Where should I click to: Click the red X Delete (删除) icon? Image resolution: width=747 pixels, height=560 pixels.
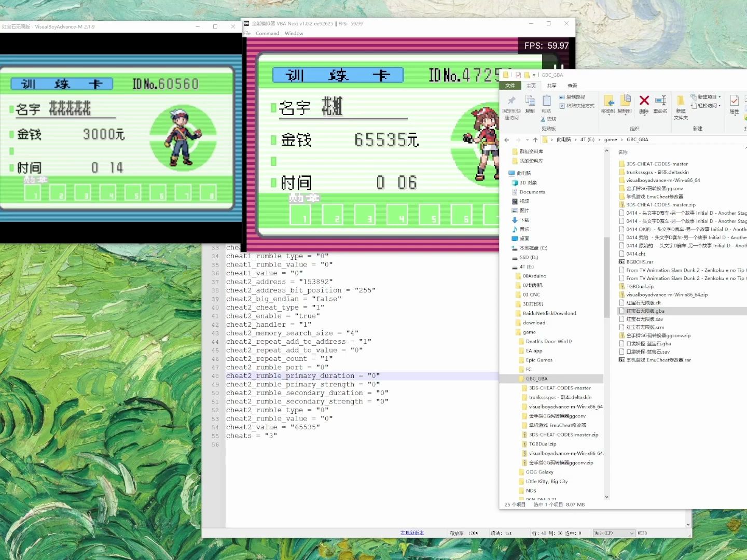point(644,101)
